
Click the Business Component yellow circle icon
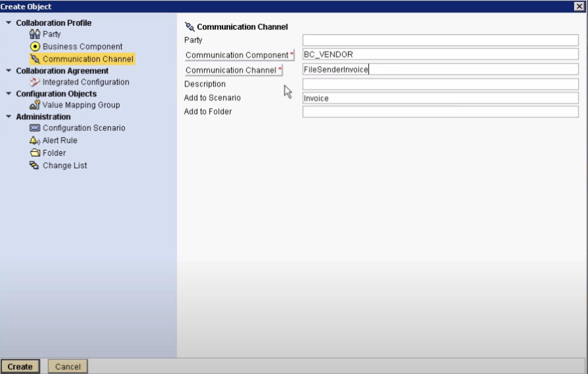35,46
